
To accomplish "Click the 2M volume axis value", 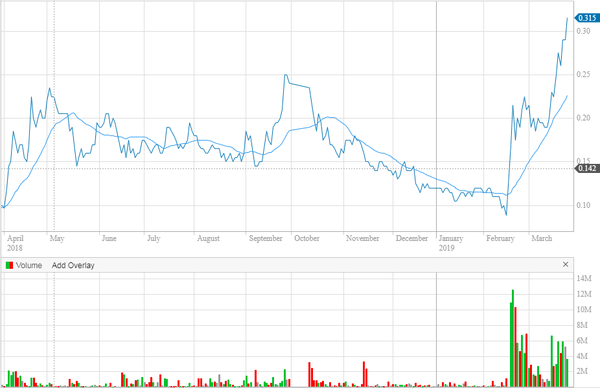I will [x=582, y=371].
